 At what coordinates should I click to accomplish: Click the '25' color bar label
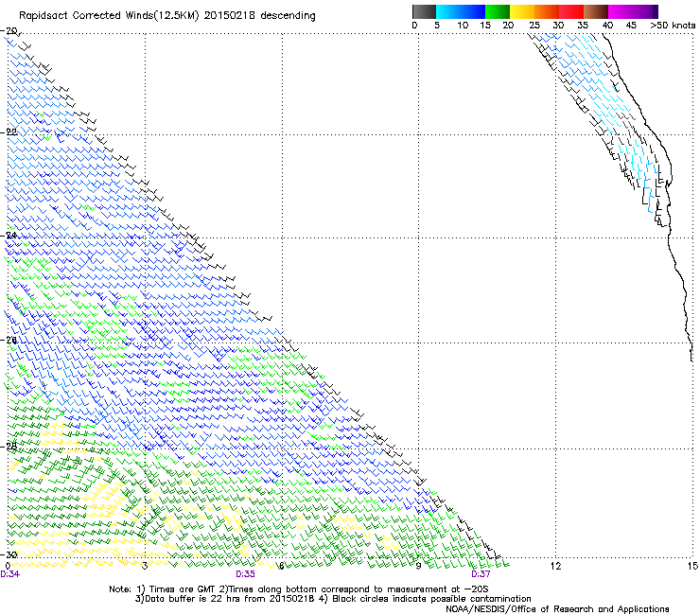(534, 26)
